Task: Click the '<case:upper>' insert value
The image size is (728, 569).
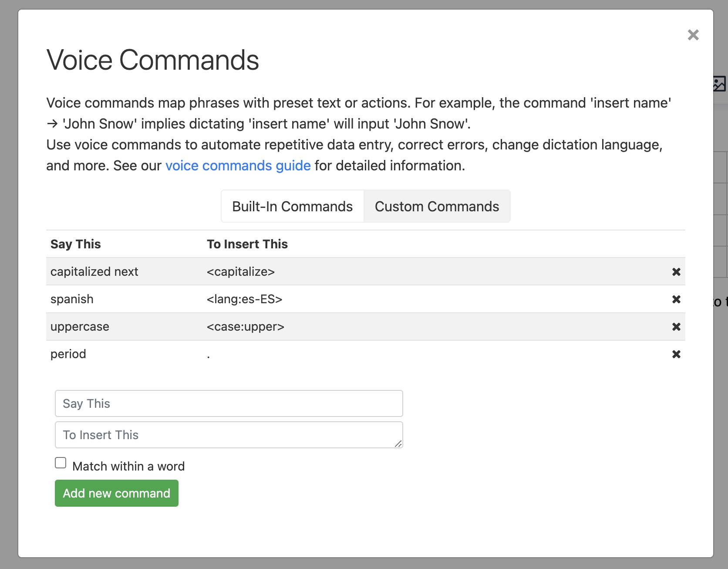Action: (245, 327)
